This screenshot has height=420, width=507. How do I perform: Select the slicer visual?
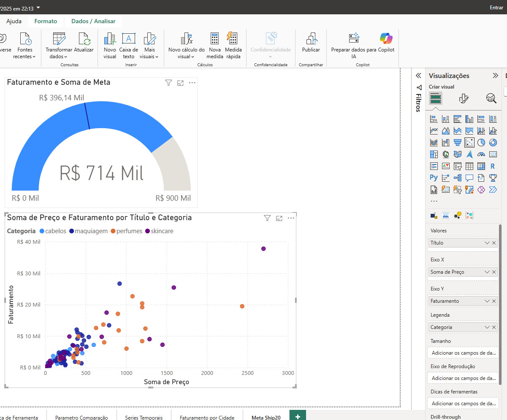[x=458, y=166]
